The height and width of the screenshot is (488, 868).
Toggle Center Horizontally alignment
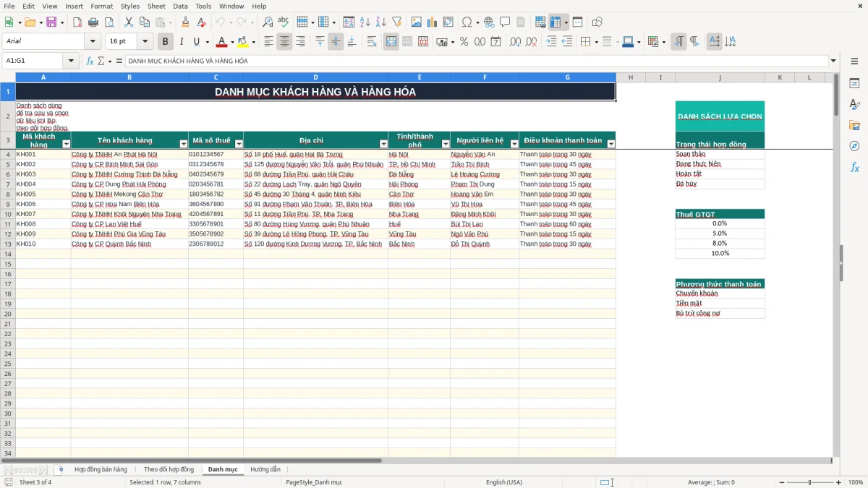click(x=284, y=42)
